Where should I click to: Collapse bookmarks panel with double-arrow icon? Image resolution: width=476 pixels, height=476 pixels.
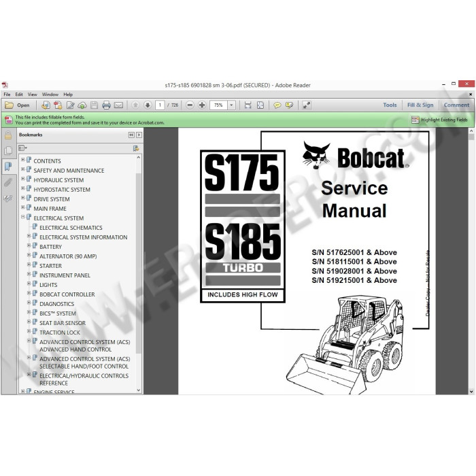tap(131, 135)
